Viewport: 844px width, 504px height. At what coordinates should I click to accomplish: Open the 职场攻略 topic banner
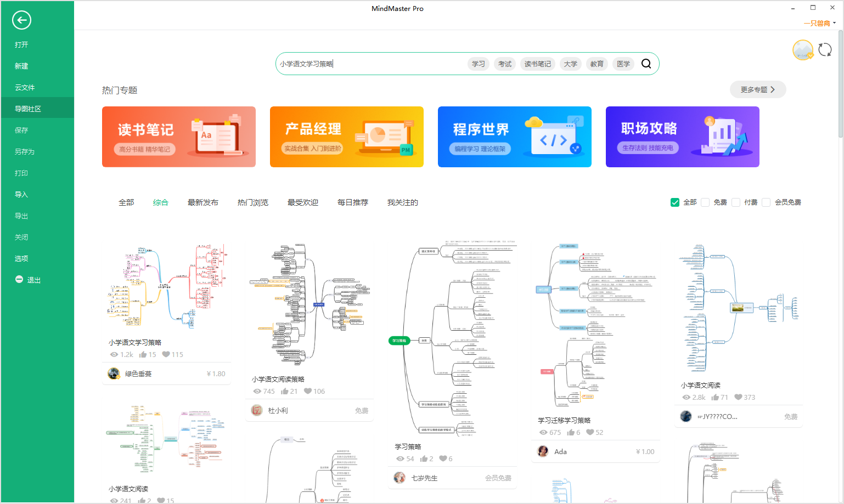point(683,137)
